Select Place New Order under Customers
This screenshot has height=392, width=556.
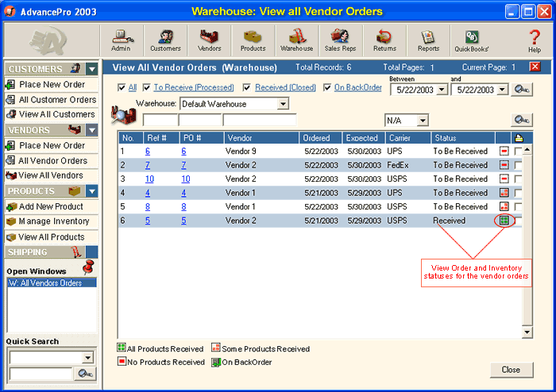pyautogui.click(x=52, y=85)
